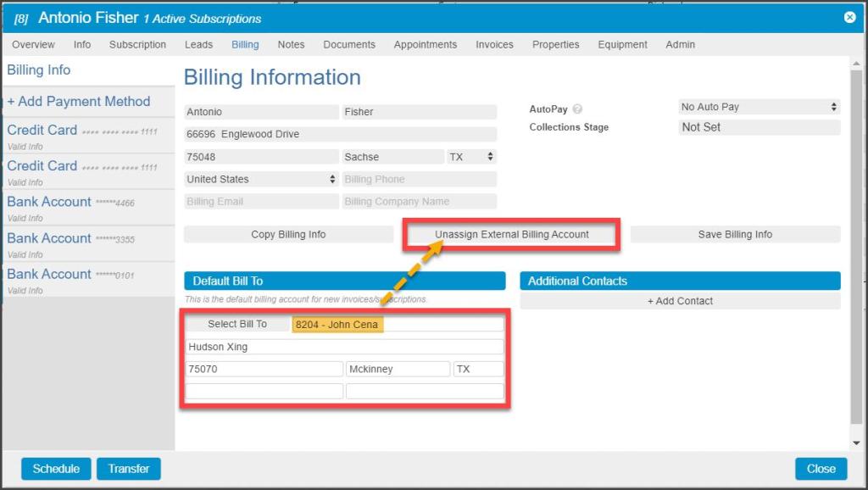Viewport: 868px width, 490px height.
Task: Click the Copy Billing Info button
Action: (288, 235)
